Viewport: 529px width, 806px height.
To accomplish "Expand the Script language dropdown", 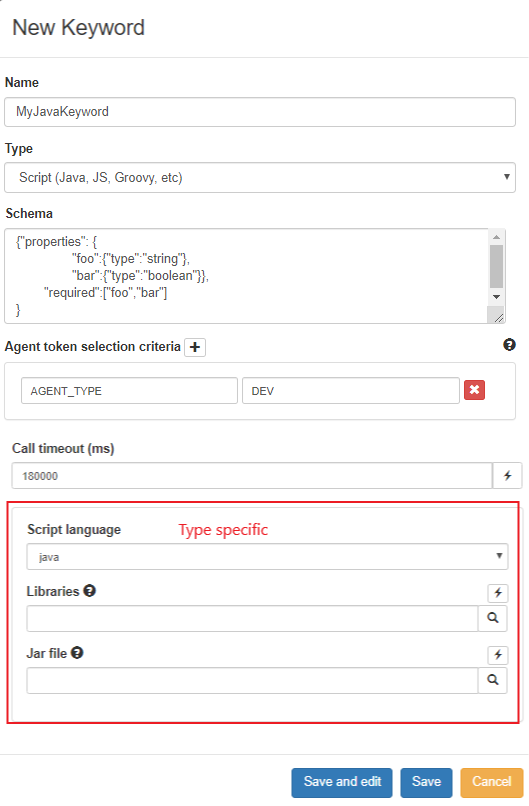I will (267, 556).
